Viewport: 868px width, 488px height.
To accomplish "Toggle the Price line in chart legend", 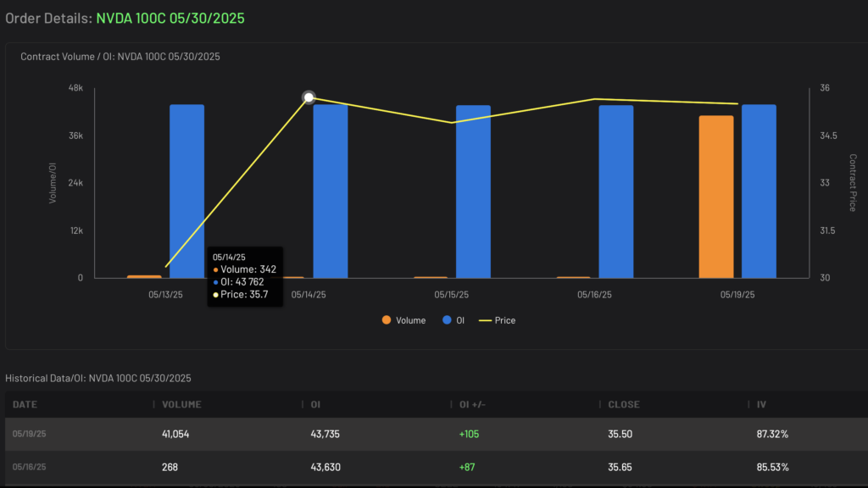I will pyautogui.click(x=497, y=320).
